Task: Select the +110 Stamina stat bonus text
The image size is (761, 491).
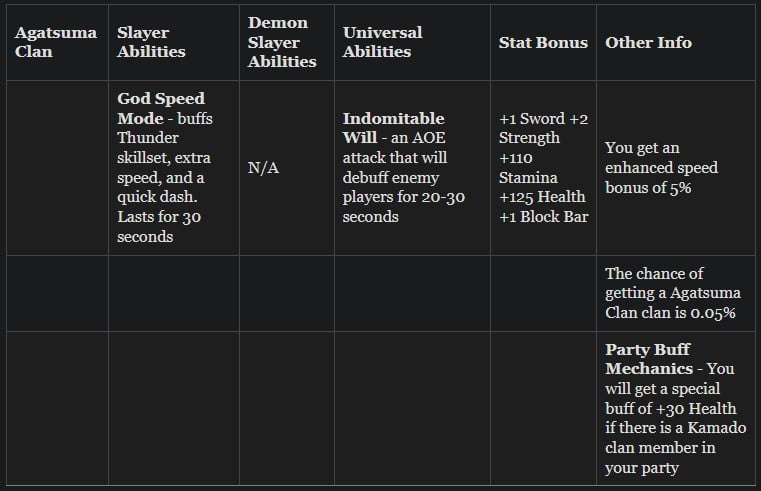Action: pyautogui.click(x=529, y=167)
